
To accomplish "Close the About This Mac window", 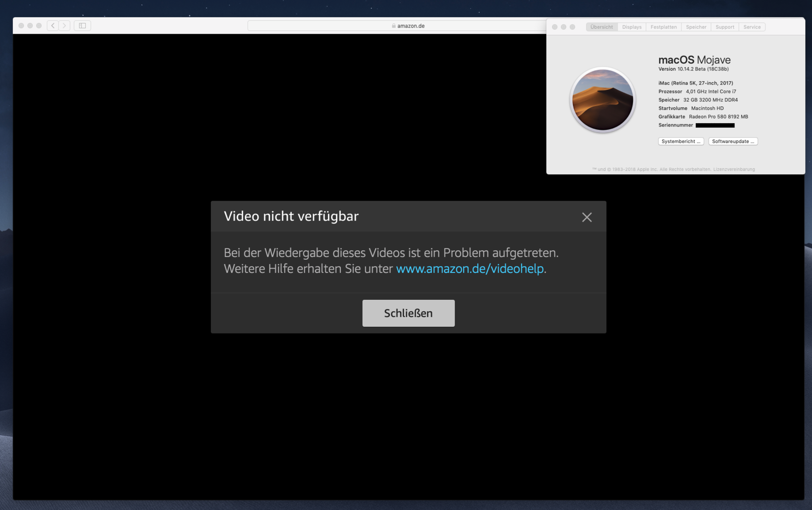I will click(x=555, y=27).
